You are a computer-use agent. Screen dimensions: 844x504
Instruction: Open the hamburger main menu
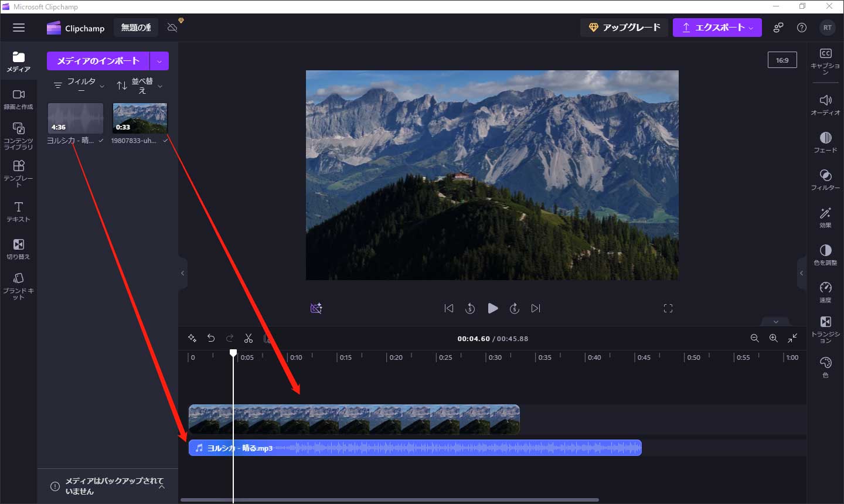click(x=19, y=28)
